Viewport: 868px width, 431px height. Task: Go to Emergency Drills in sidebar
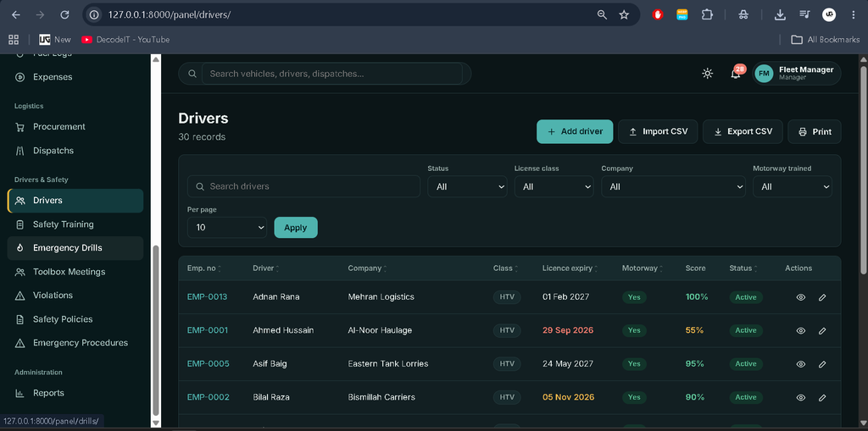coord(75,248)
